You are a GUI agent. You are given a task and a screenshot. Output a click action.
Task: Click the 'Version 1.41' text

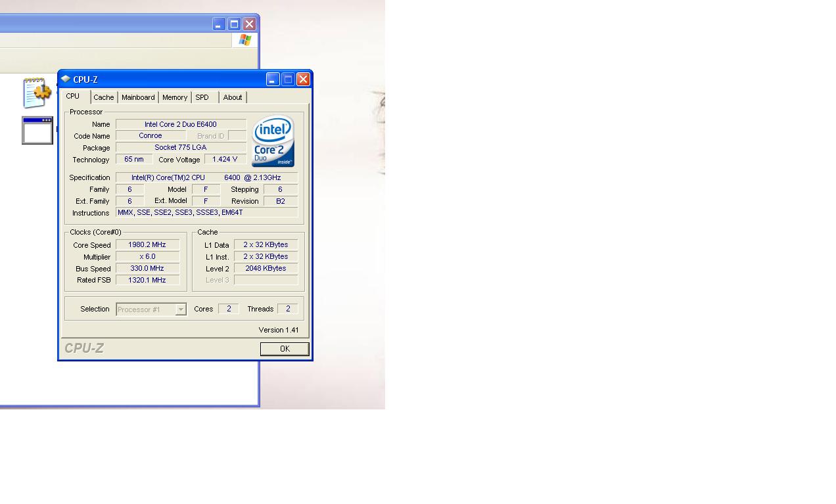coord(279,330)
